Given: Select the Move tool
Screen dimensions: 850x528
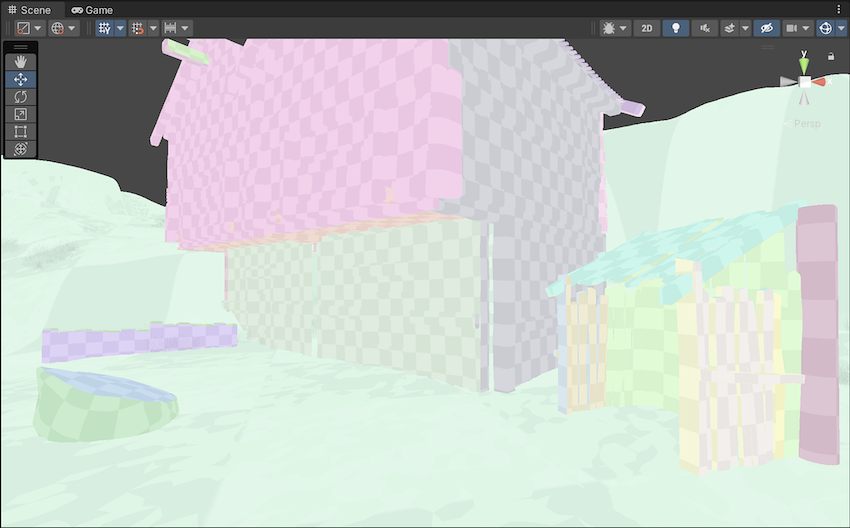Looking at the screenshot, I should tap(20, 79).
